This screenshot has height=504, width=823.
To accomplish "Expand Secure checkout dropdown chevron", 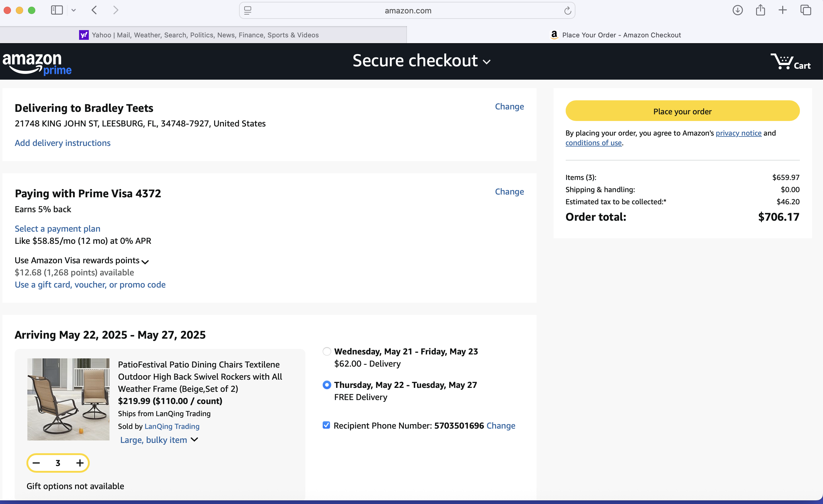I will click(487, 62).
